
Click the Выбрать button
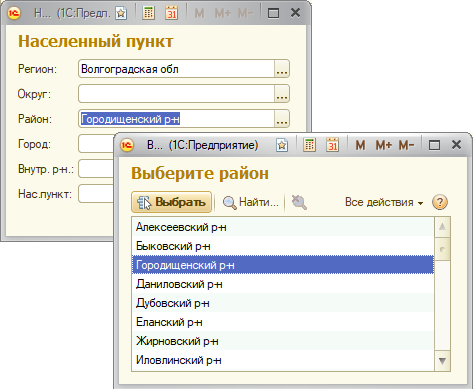coord(172,202)
